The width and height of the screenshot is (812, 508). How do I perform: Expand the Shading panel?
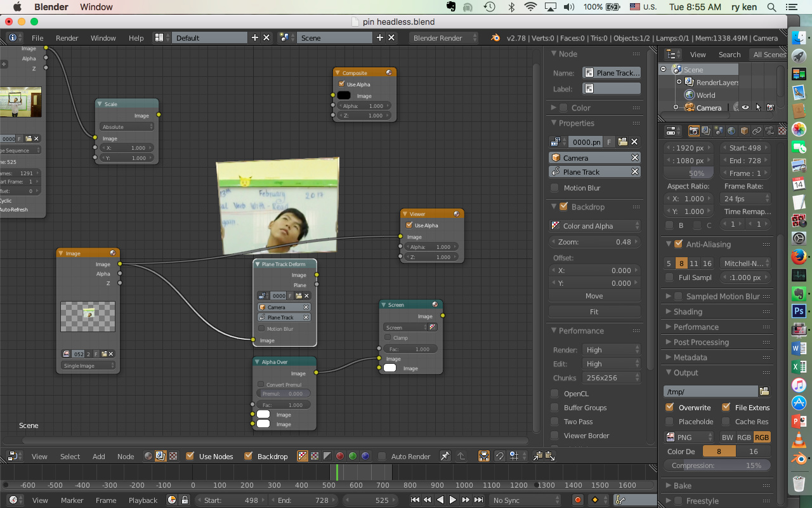coord(688,312)
